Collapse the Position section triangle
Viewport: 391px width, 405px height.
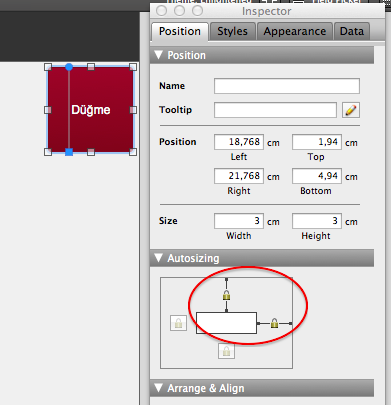click(159, 55)
